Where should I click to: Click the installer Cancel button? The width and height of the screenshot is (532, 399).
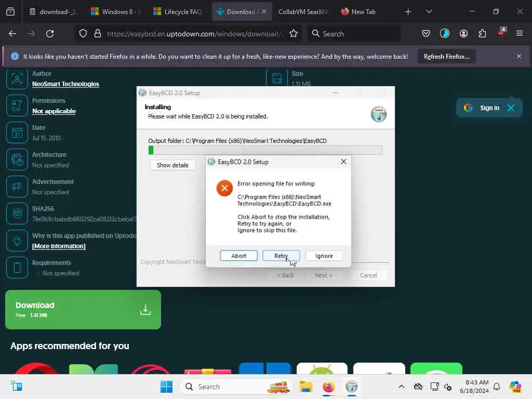click(x=368, y=275)
